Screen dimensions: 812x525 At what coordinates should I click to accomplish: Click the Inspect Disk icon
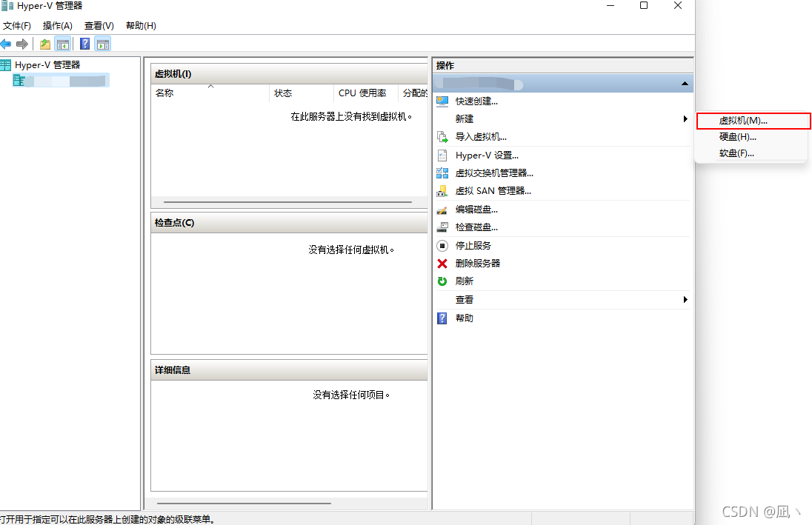442,227
